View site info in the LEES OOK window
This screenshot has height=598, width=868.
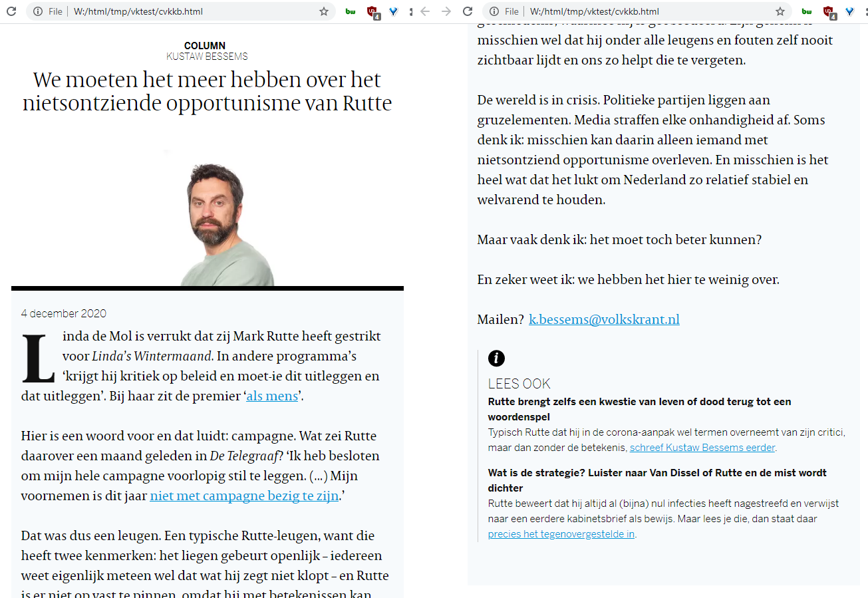(494, 11)
